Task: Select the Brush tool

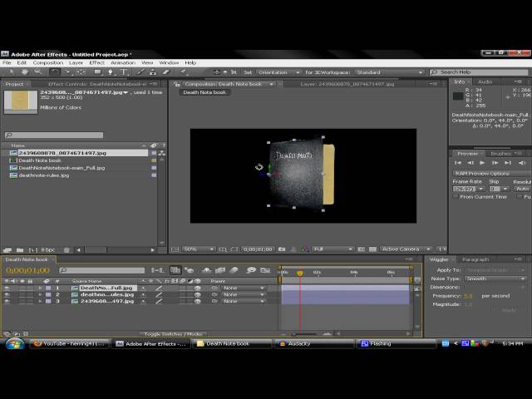Action: pos(140,72)
